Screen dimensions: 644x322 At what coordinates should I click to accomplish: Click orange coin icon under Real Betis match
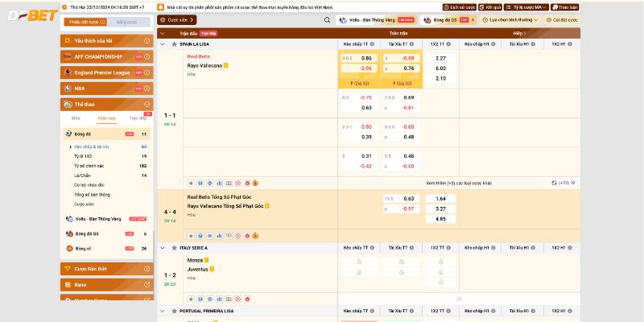[255, 184]
